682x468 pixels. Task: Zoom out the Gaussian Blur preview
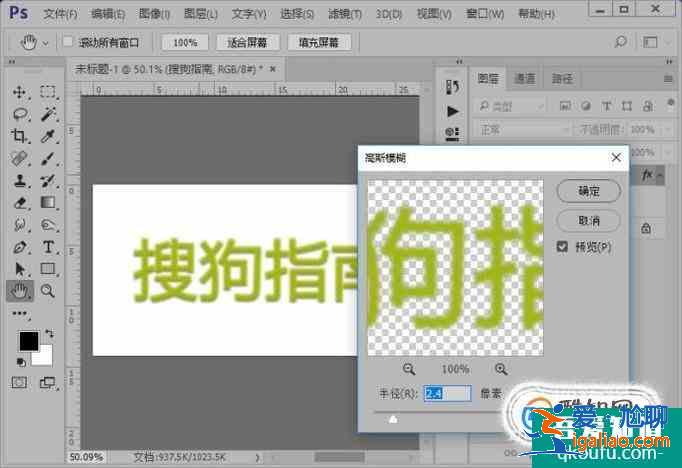(408, 369)
